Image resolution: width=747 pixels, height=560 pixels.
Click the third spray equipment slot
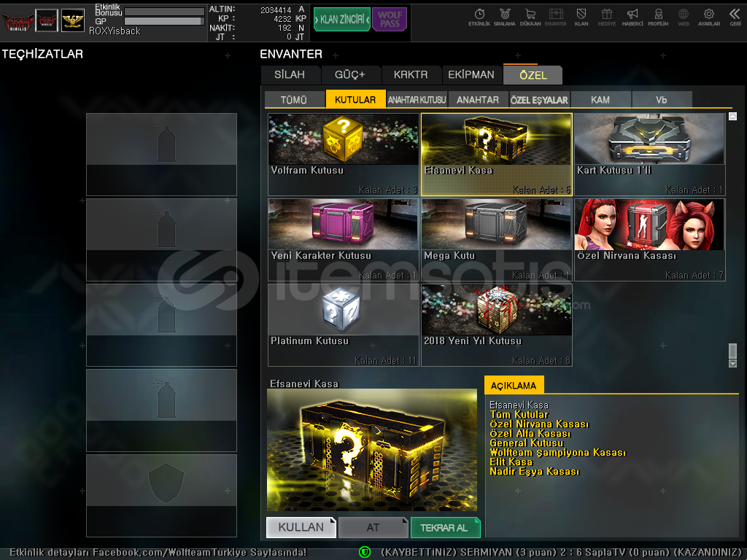[161, 324]
